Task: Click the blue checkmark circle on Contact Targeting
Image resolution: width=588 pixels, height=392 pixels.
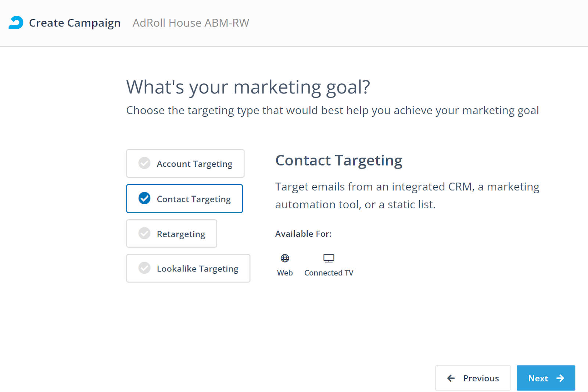Action: click(x=144, y=198)
